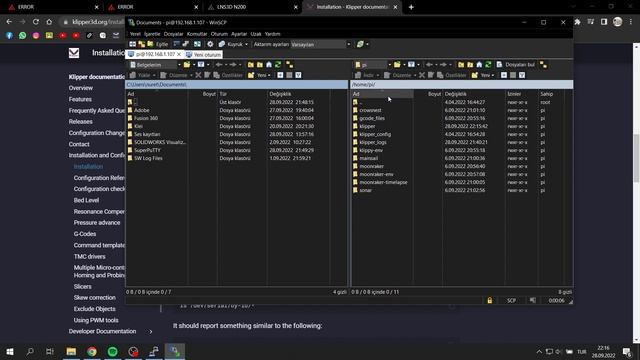640x360 pixels.
Task: Refresh the local panel directory
Action: point(278,65)
